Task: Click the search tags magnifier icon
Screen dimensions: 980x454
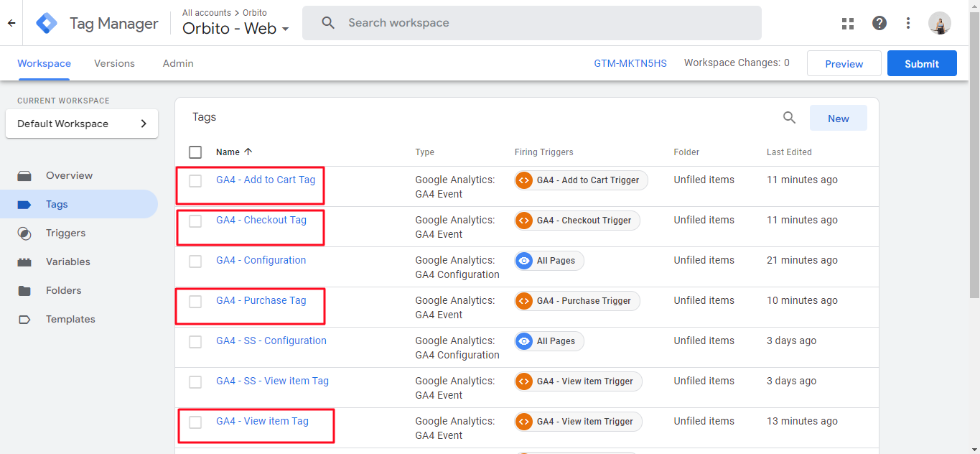Action: (789, 118)
